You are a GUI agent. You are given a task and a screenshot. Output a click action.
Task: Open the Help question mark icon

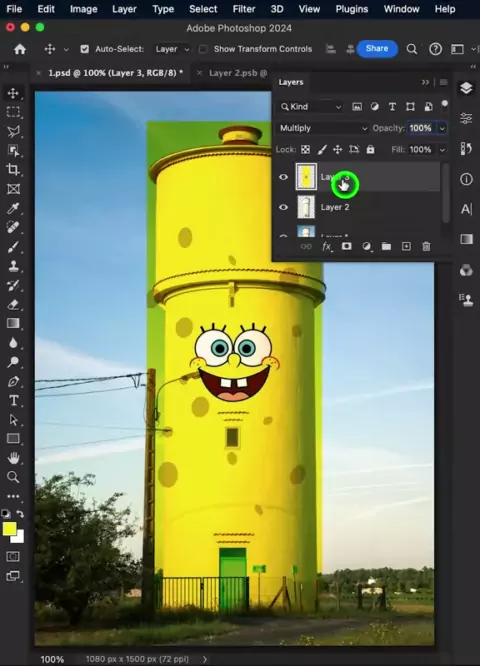[435, 49]
